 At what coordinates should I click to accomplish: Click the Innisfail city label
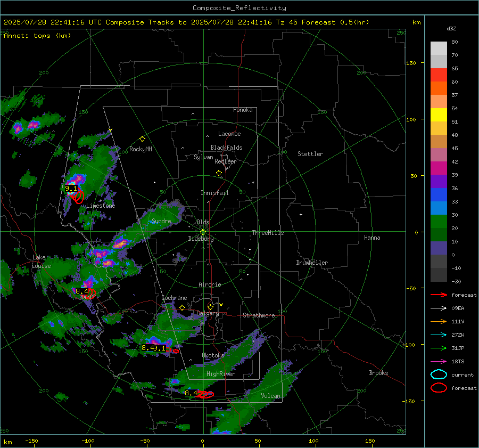click(x=214, y=193)
